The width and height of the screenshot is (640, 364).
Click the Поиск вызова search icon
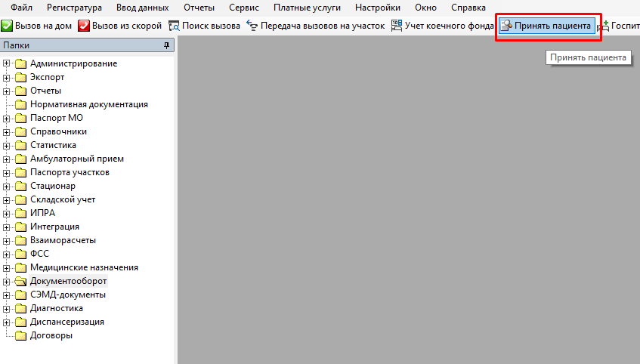[x=174, y=26]
